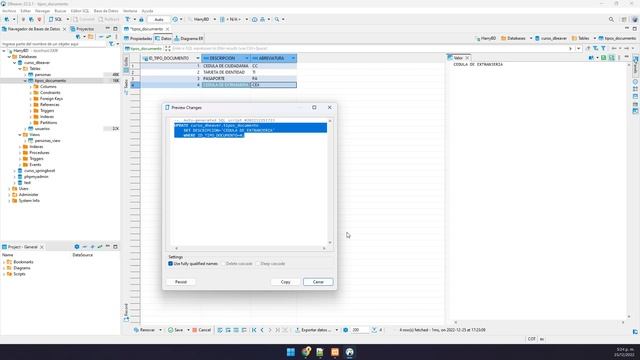Open the Buscar menu

[60, 11]
